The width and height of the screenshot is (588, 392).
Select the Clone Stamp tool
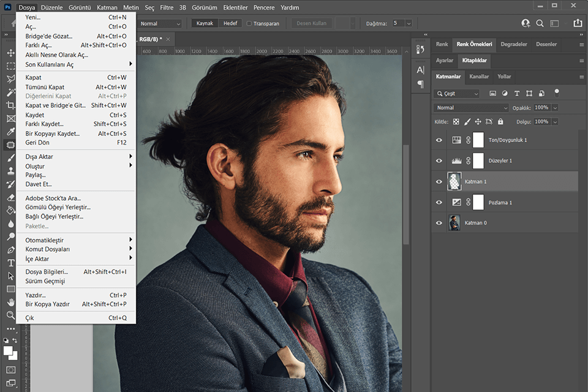click(x=10, y=170)
